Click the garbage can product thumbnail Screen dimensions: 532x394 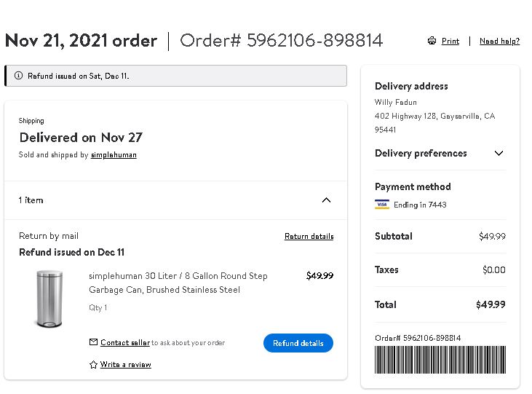point(49,299)
